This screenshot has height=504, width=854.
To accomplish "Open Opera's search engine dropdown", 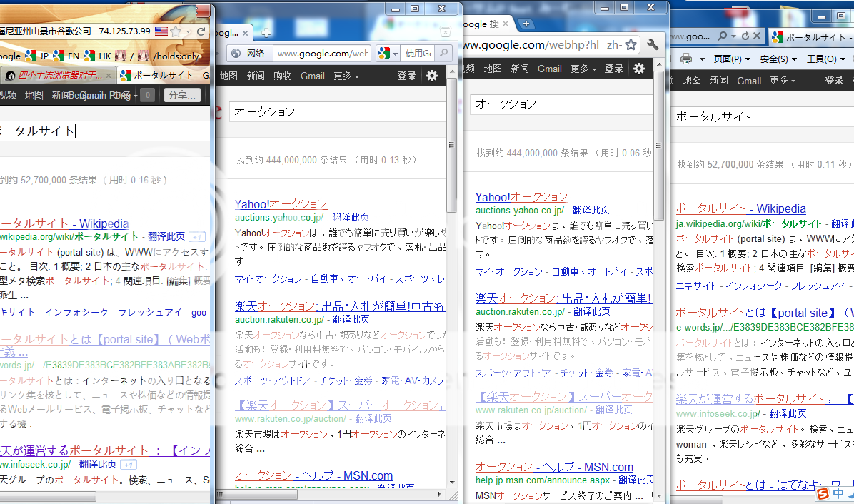I will pos(388,53).
